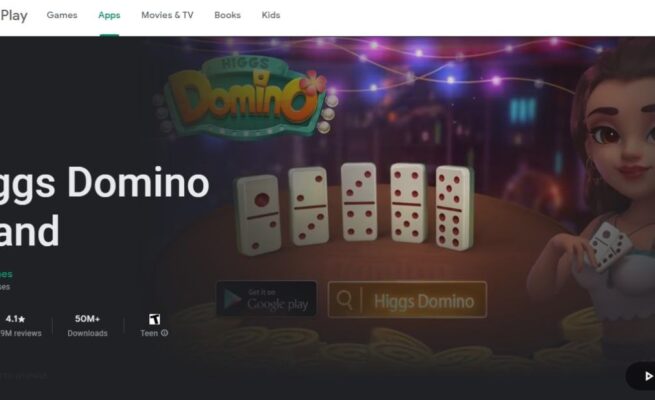Click the Teen content rating icon

click(154, 319)
